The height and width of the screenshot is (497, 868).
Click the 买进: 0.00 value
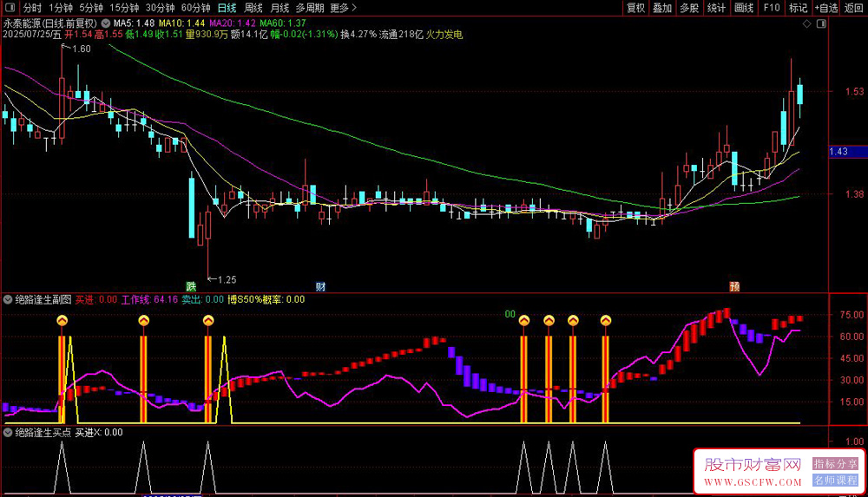pos(96,299)
